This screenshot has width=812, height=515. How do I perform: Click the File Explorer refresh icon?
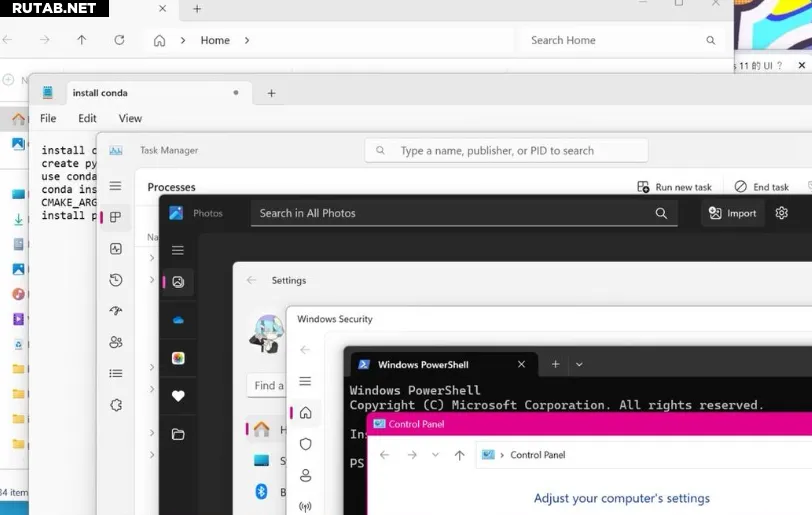119,40
